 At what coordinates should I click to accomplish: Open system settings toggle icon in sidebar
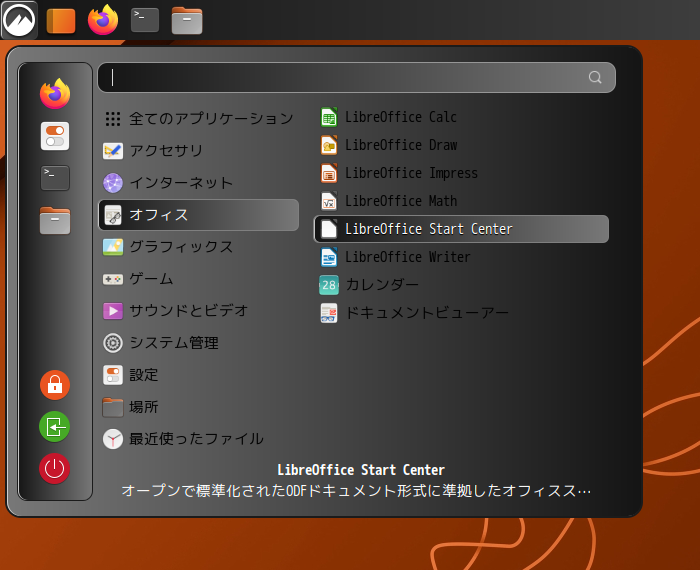click(55, 136)
